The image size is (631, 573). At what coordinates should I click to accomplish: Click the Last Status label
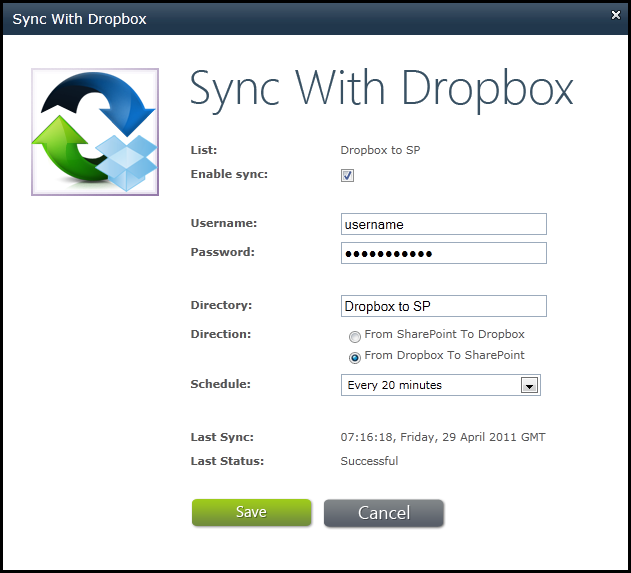[x=227, y=461]
